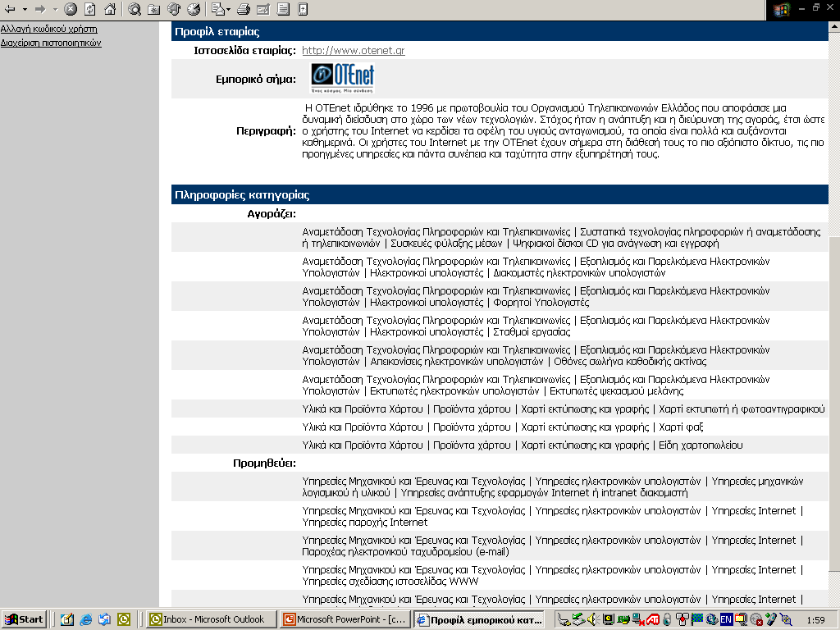This screenshot has height=630, width=840.
Task: Click the red ATI tray icon
Action: tap(652, 620)
